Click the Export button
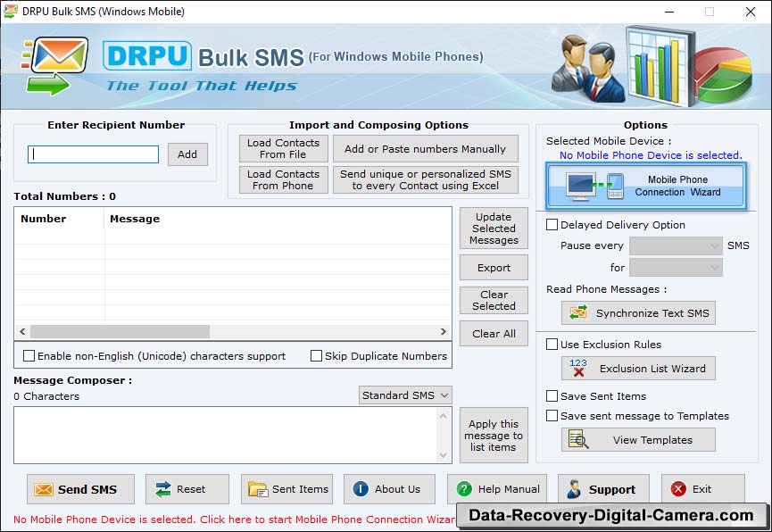Screen dimensions: 772x532 pyautogui.click(x=494, y=268)
